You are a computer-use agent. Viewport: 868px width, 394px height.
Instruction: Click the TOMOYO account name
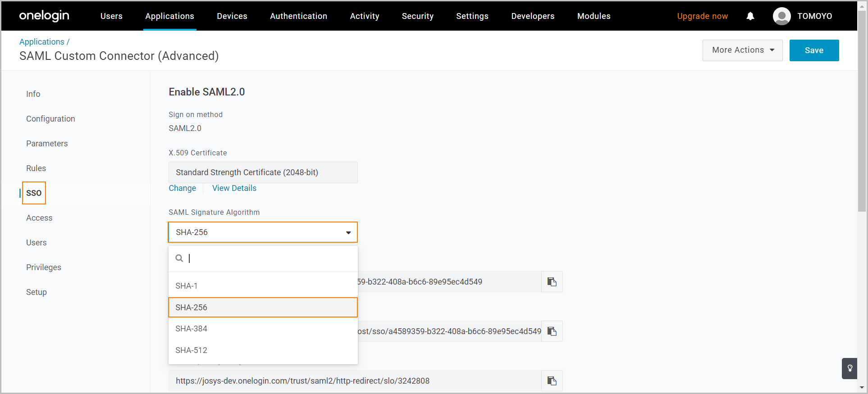(x=814, y=16)
